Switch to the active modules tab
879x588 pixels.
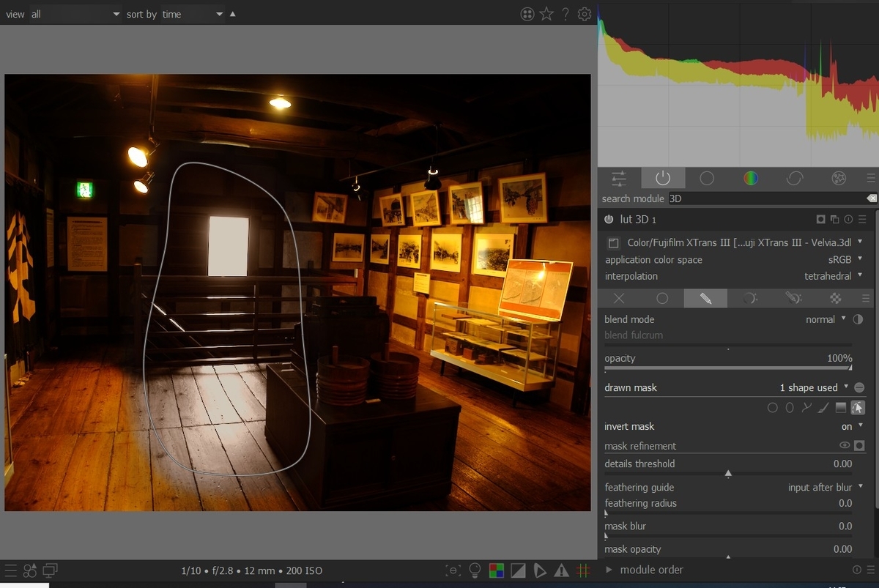point(663,178)
